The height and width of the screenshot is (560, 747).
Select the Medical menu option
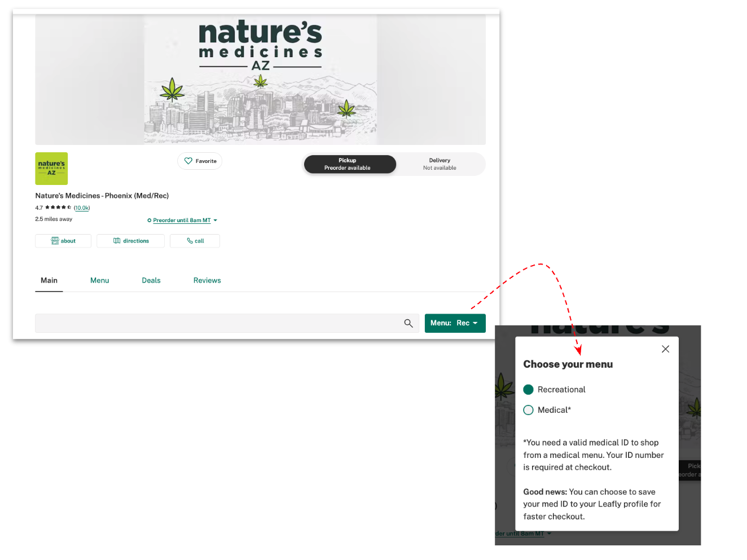point(528,410)
